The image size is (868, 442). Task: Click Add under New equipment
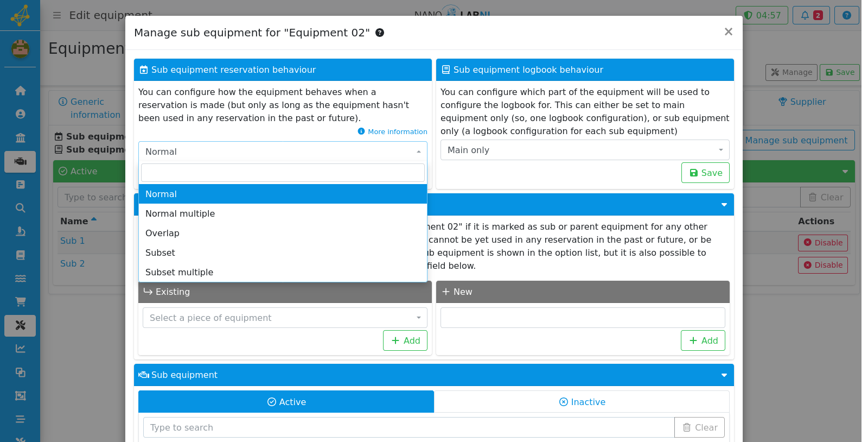point(703,340)
